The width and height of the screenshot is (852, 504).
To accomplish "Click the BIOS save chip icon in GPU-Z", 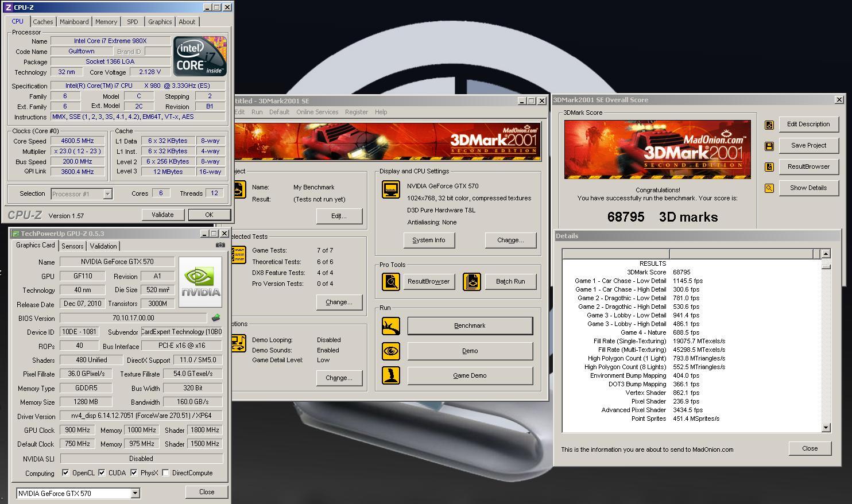I will pos(216,317).
